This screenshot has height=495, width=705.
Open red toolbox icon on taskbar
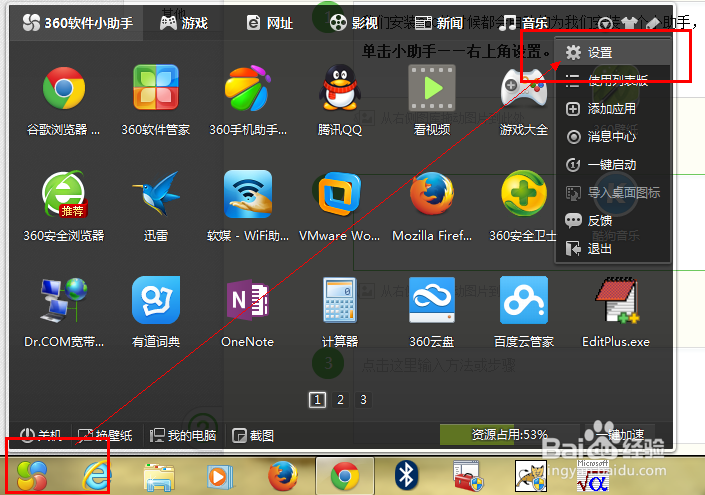[x=468, y=476]
